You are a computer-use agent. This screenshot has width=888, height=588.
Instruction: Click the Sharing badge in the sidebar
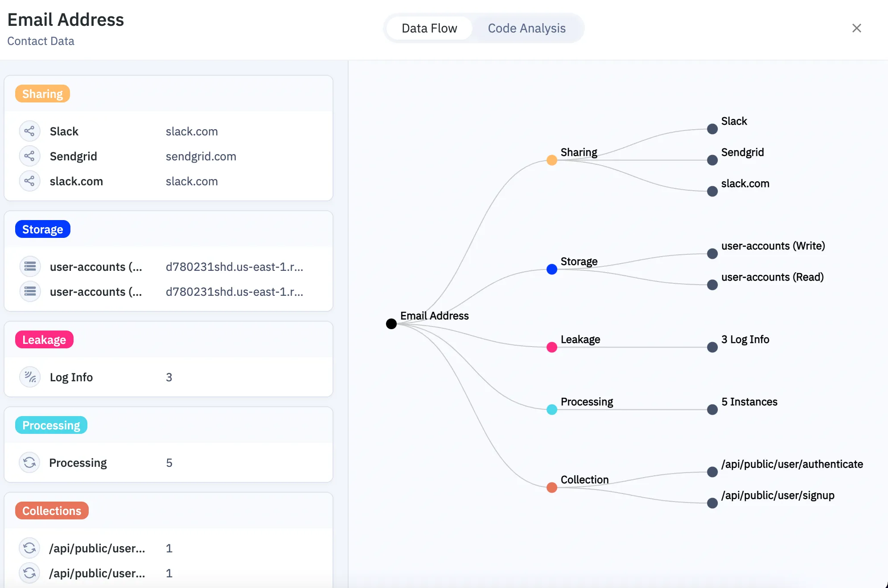pos(42,94)
